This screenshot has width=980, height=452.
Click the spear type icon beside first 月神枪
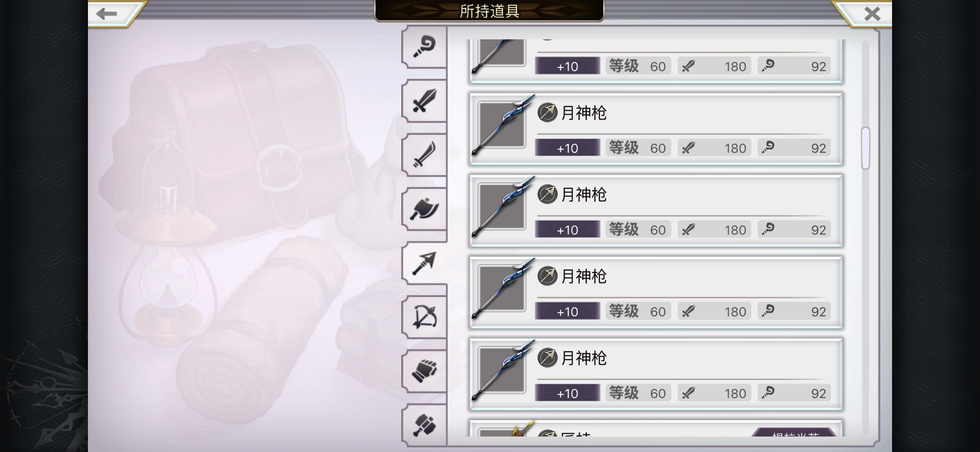(x=547, y=113)
